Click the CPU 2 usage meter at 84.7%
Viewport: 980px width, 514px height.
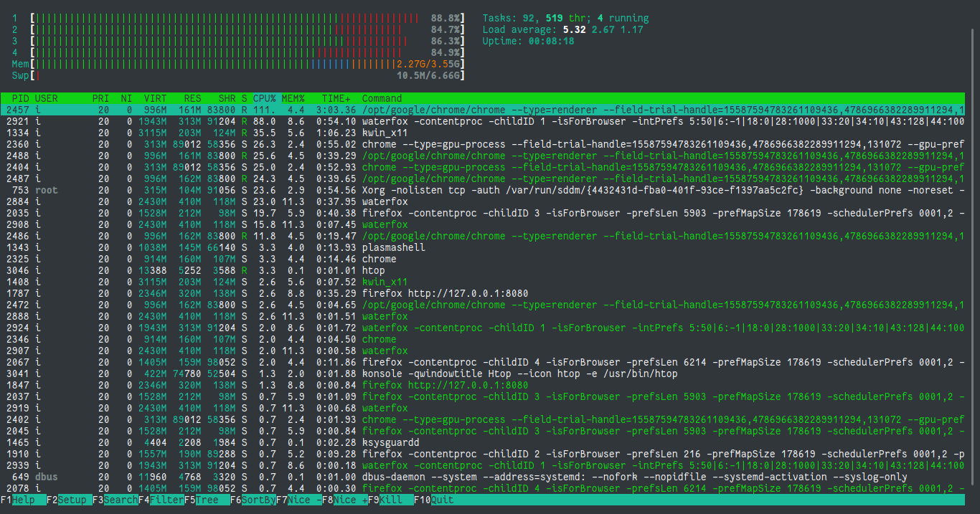click(x=237, y=29)
